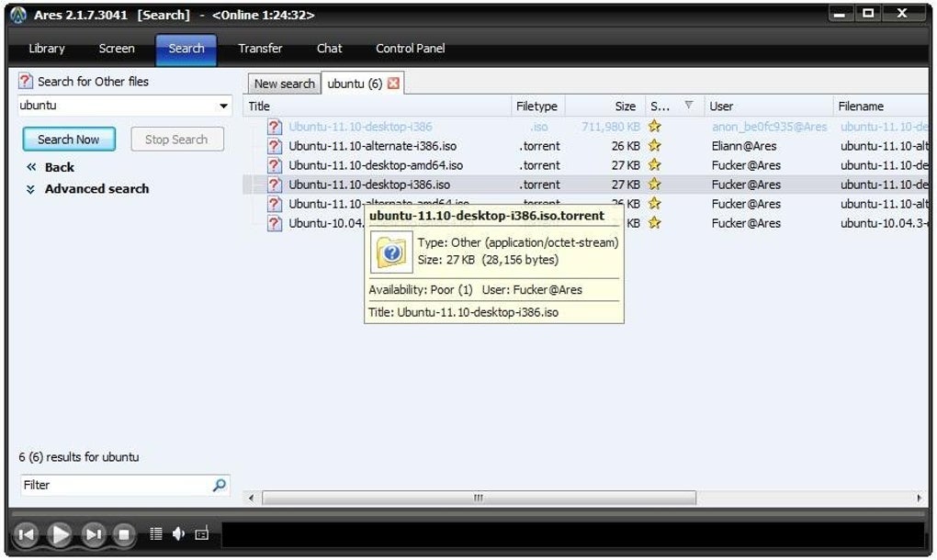Image resolution: width=937 pixels, height=560 pixels.
Task: Click the 'Search for Other files' question-mark icon
Action: pyautogui.click(x=25, y=81)
